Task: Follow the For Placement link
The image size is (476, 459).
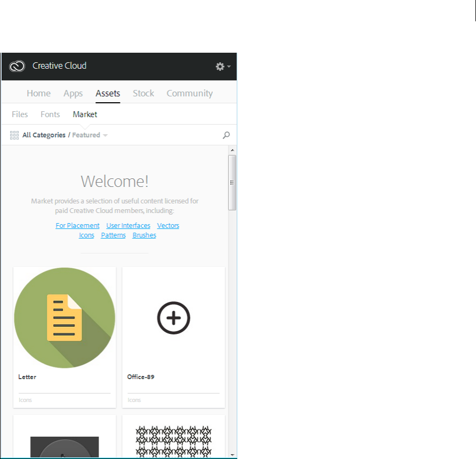Action: tap(77, 226)
